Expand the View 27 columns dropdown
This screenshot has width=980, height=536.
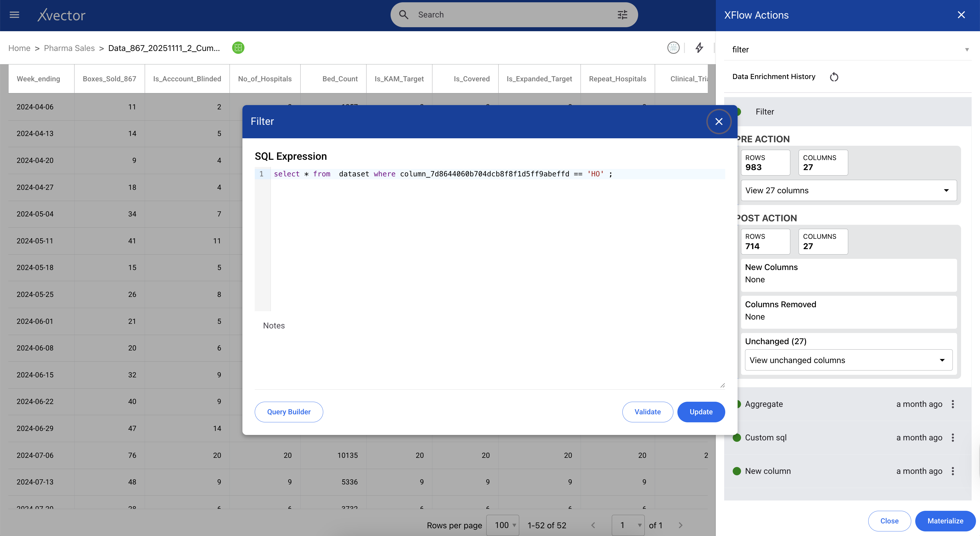coord(848,190)
